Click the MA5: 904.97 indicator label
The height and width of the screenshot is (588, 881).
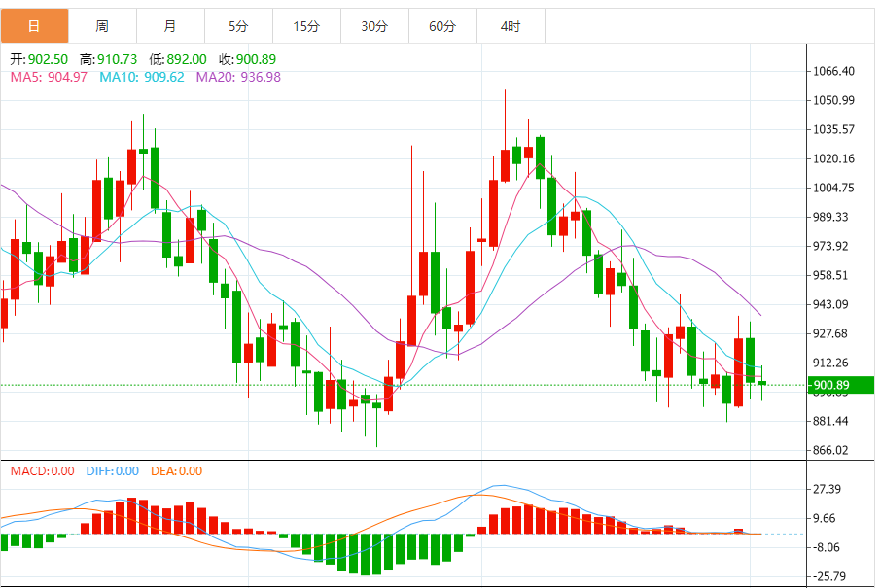[x=51, y=77]
